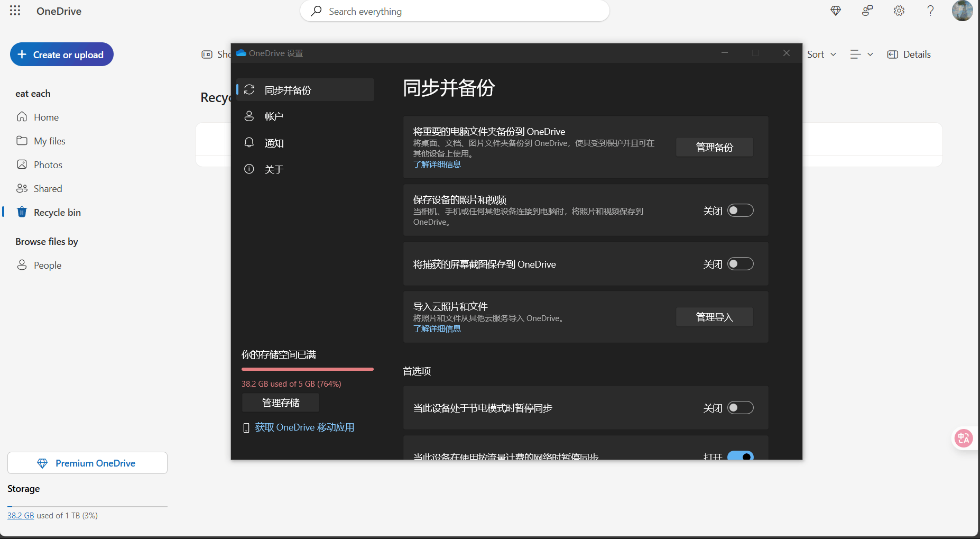Go to the Recycle bin
Viewport: 980px width, 539px height.
click(x=58, y=212)
